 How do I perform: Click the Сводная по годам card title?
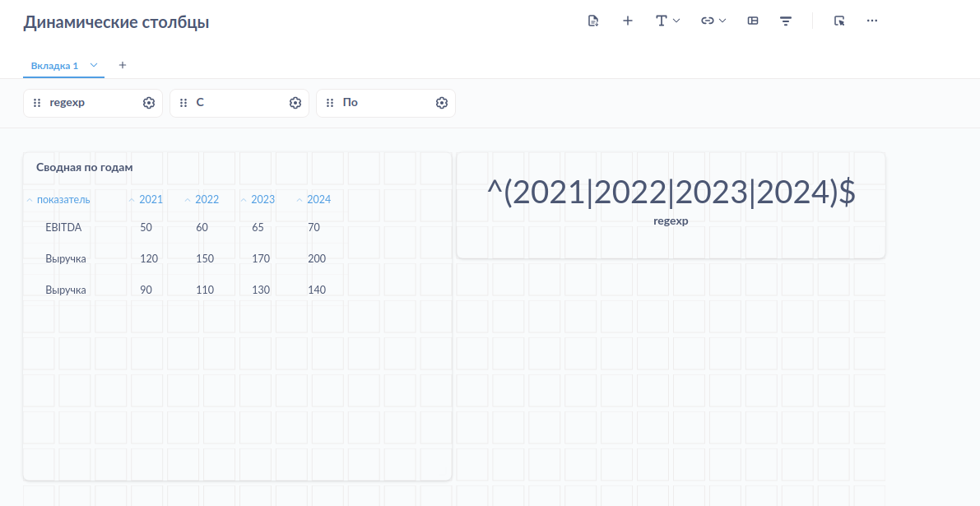click(x=85, y=167)
